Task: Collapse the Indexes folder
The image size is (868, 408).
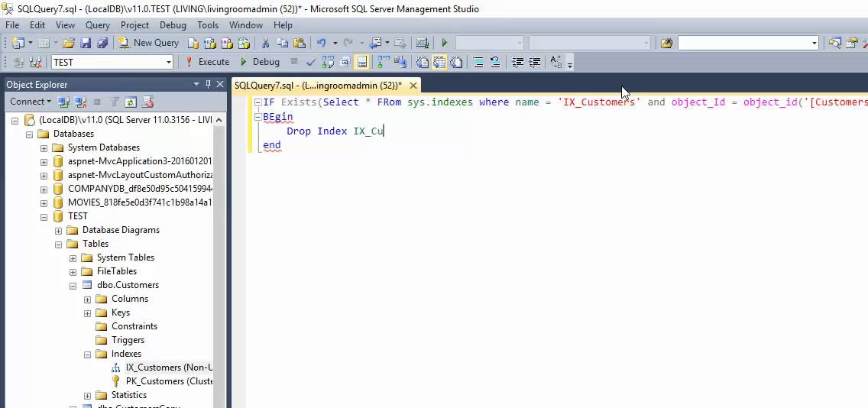Action: 87,355
